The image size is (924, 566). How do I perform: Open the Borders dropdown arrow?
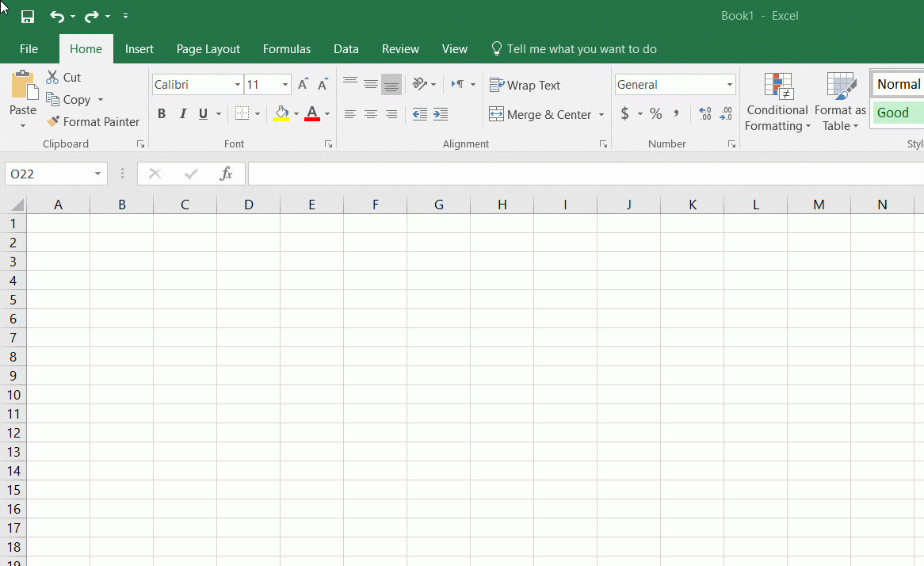258,113
